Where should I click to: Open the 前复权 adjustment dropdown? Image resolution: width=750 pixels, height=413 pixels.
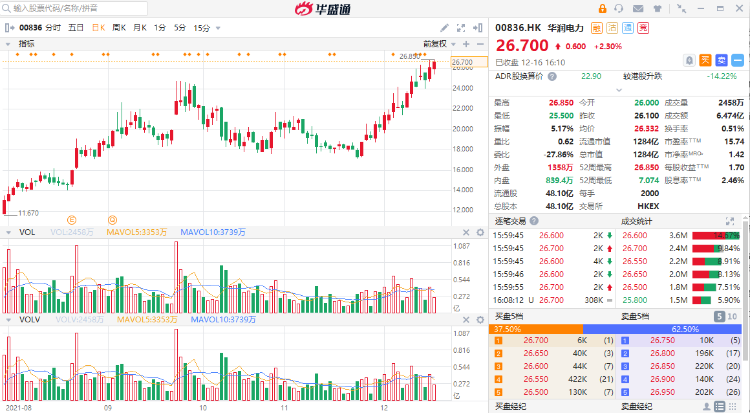click(x=453, y=44)
